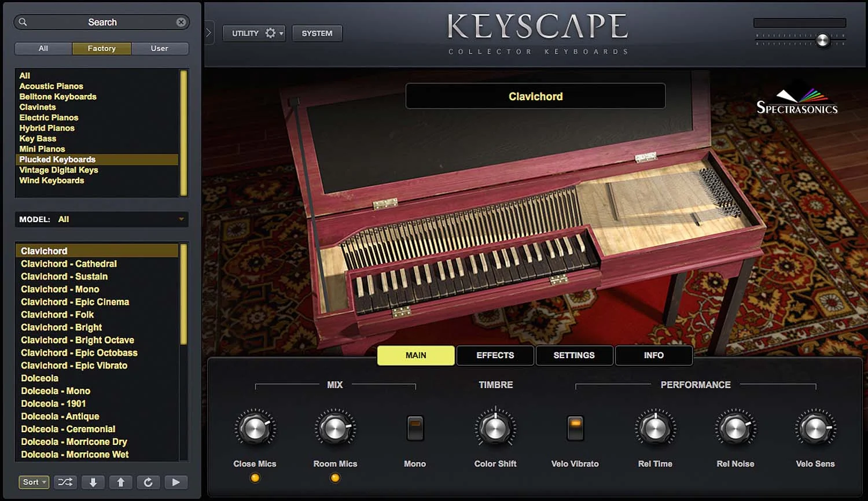
Task: Open the Model All dropdown
Action: coord(101,219)
